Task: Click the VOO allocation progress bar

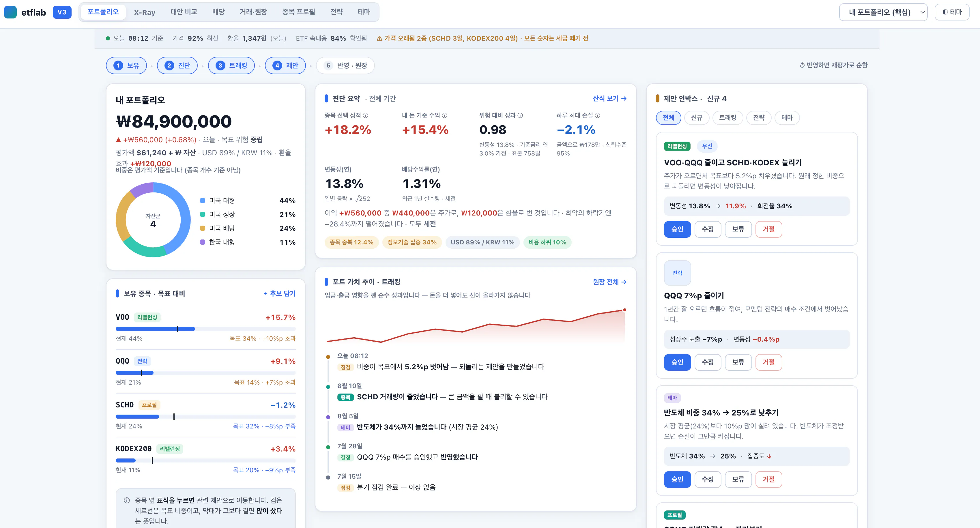Action: [205, 329]
